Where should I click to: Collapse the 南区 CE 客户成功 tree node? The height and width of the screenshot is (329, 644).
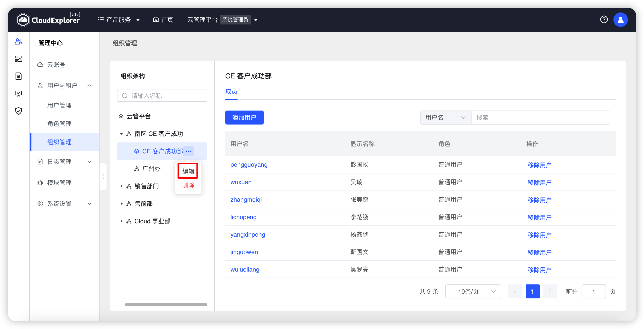(x=121, y=134)
